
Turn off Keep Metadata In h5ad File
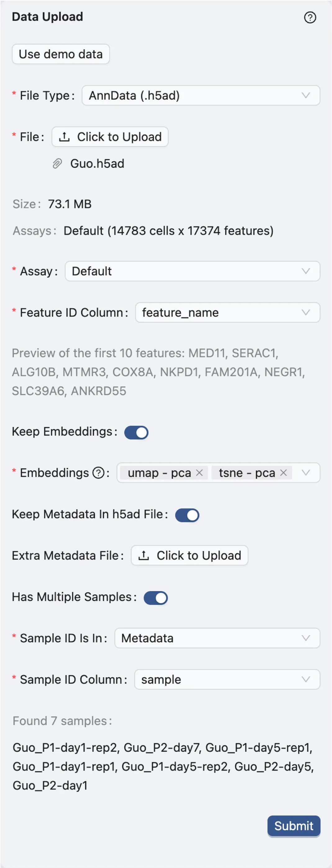click(x=187, y=515)
